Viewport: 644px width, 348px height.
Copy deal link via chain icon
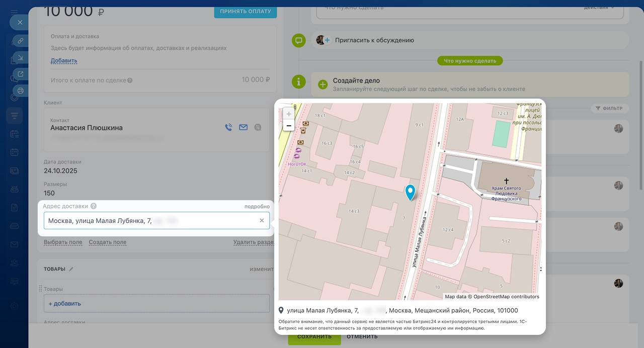20,41
